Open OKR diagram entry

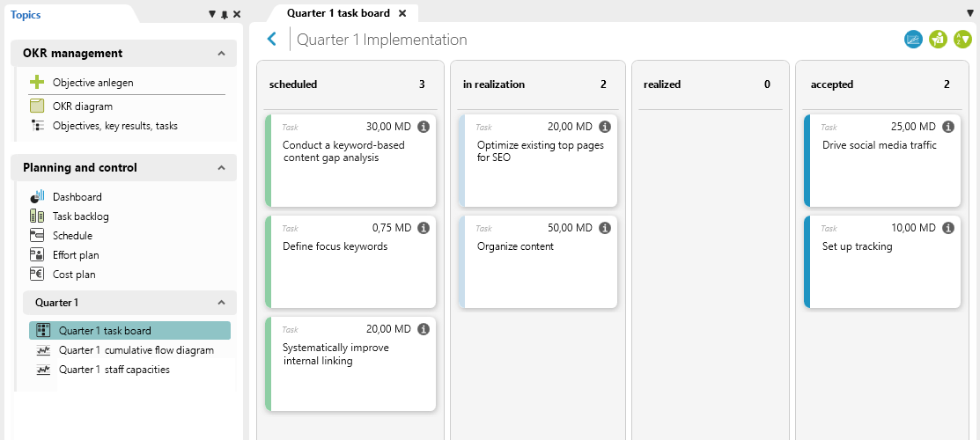pos(83,106)
